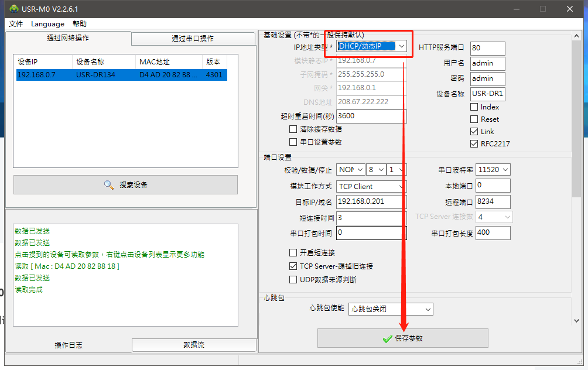This screenshot has height=370, width=588.
Task: Click the D4 AD 20 82 B8 MAC cell
Action: pos(168,74)
